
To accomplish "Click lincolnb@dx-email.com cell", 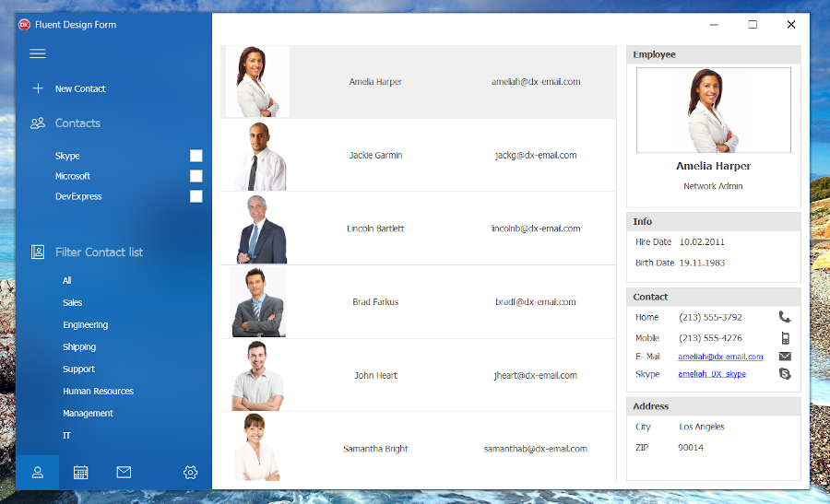I will pos(536,229).
